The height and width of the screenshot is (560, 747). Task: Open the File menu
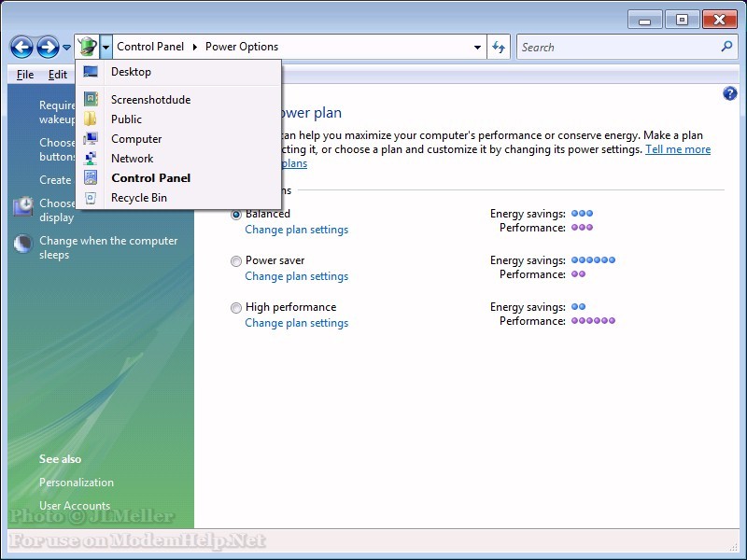coord(25,75)
